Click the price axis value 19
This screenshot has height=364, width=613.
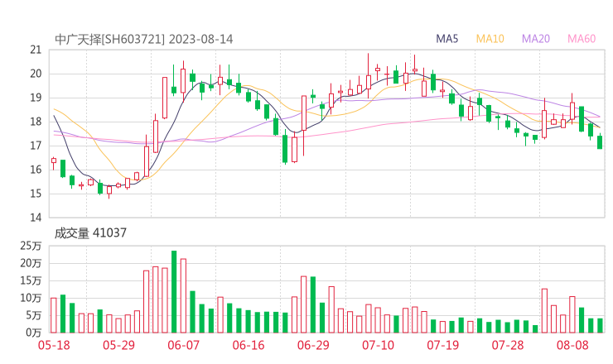36,98
